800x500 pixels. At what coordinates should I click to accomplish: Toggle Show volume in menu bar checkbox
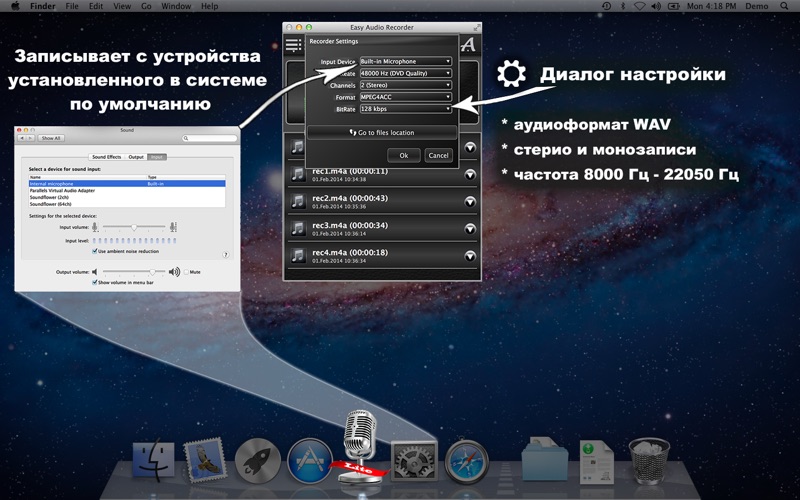coord(94,282)
